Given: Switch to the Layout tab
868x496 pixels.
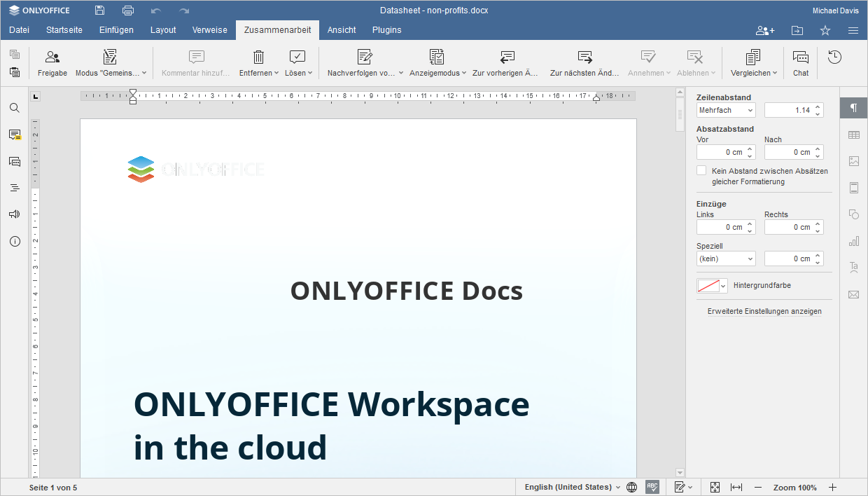Looking at the screenshot, I should 163,30.
